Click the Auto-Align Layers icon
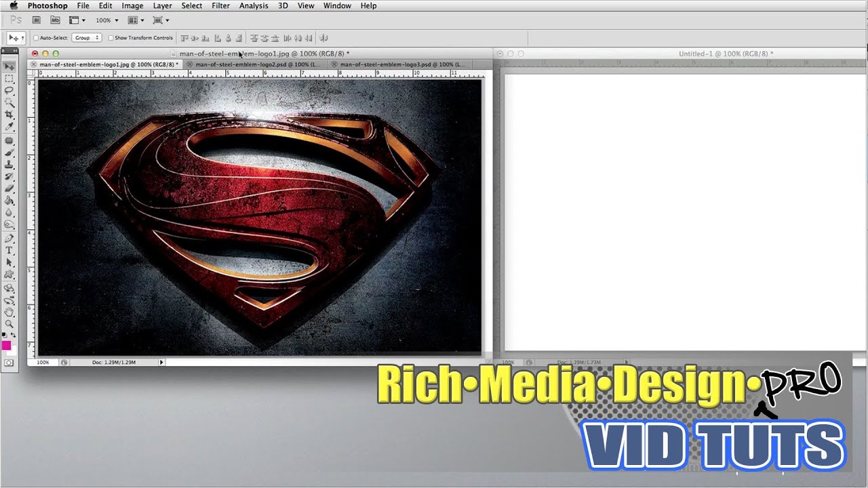Screen dimensions: 868x488 [323, 38]
